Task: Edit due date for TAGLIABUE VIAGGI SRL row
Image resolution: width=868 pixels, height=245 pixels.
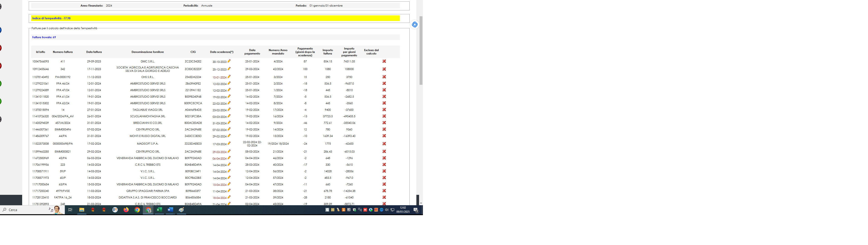Action: [x=229, y=109]
